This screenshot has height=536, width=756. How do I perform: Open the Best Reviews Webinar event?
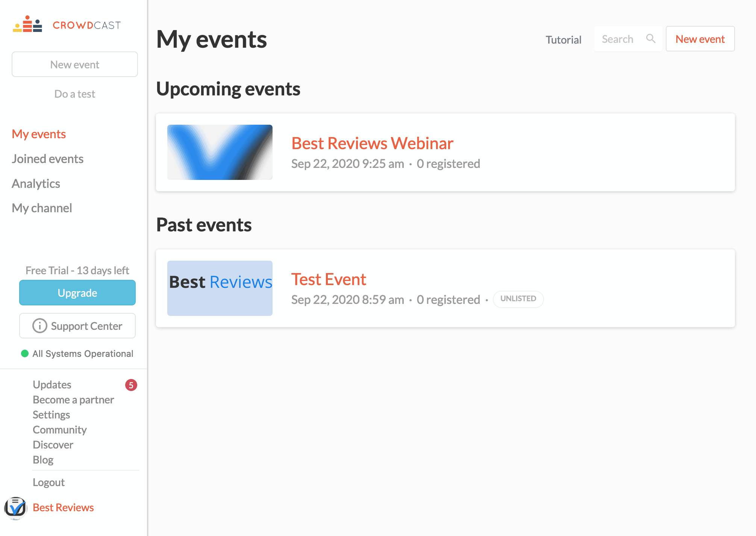pos(372,143)
